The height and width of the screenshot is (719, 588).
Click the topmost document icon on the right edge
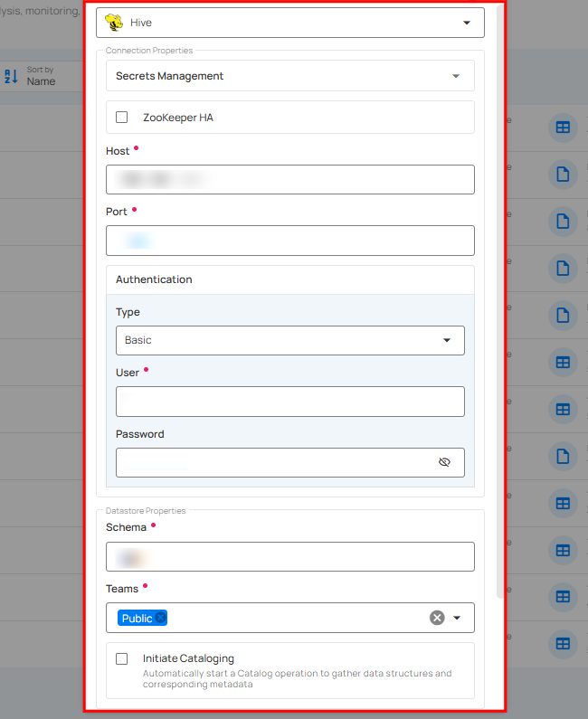(563, 175)
